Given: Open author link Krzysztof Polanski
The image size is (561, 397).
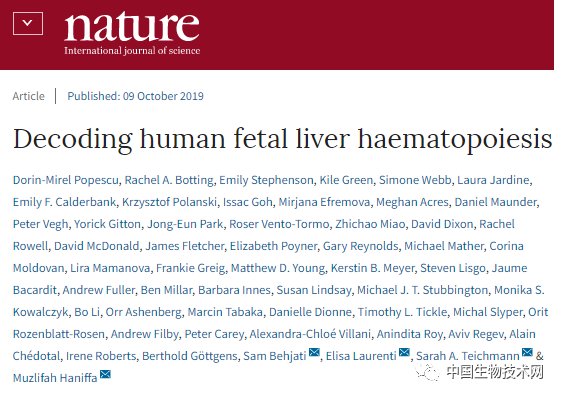Looking at the screenshot, I should tap(170, 202).
